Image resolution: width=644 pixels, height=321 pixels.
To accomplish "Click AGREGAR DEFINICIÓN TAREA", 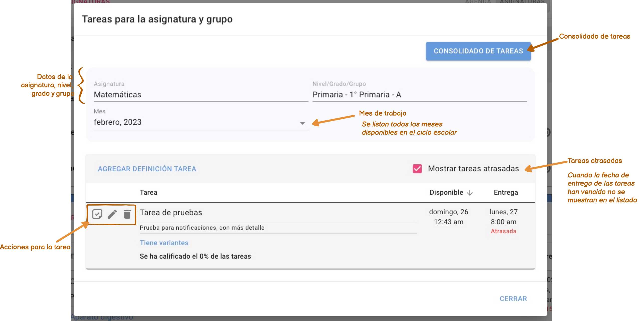I will (147, 169).
